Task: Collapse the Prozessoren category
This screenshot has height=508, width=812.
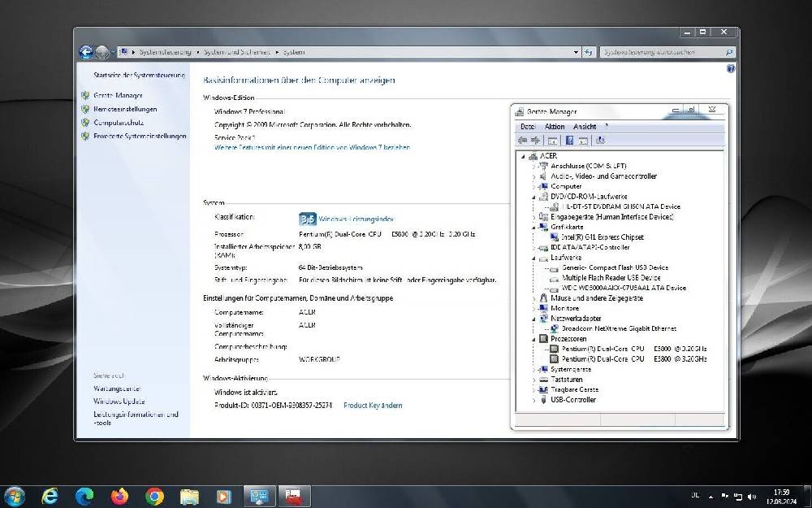Action: (534, 339)
